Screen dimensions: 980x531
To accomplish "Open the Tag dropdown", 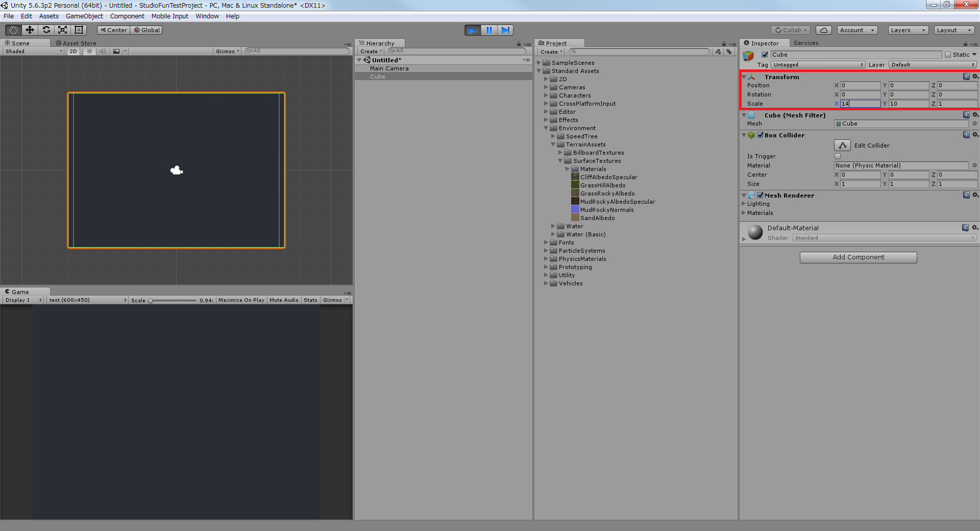I will (818, 65).
